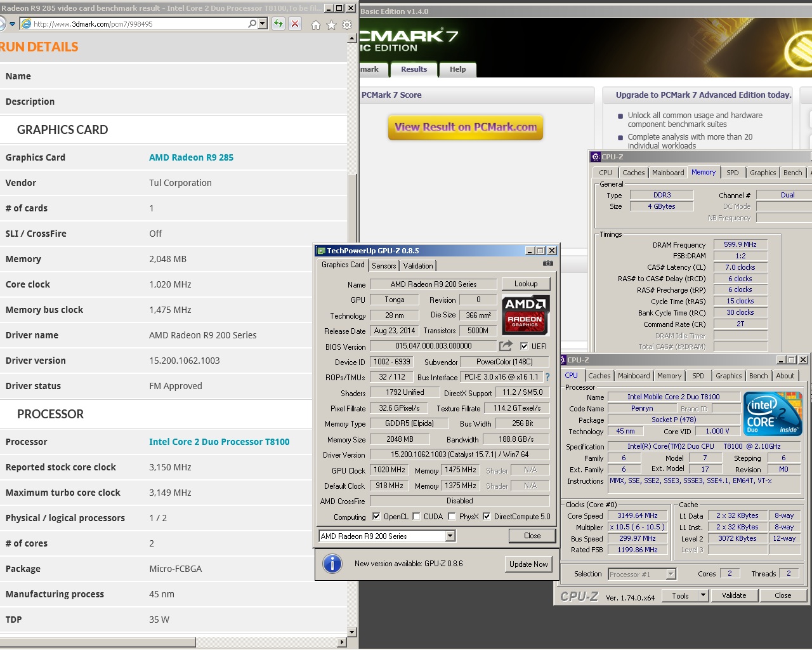The image size is (812, 650).
Task: Click the blue info icon in GPU-Z update bar
Action: point(332,564)
